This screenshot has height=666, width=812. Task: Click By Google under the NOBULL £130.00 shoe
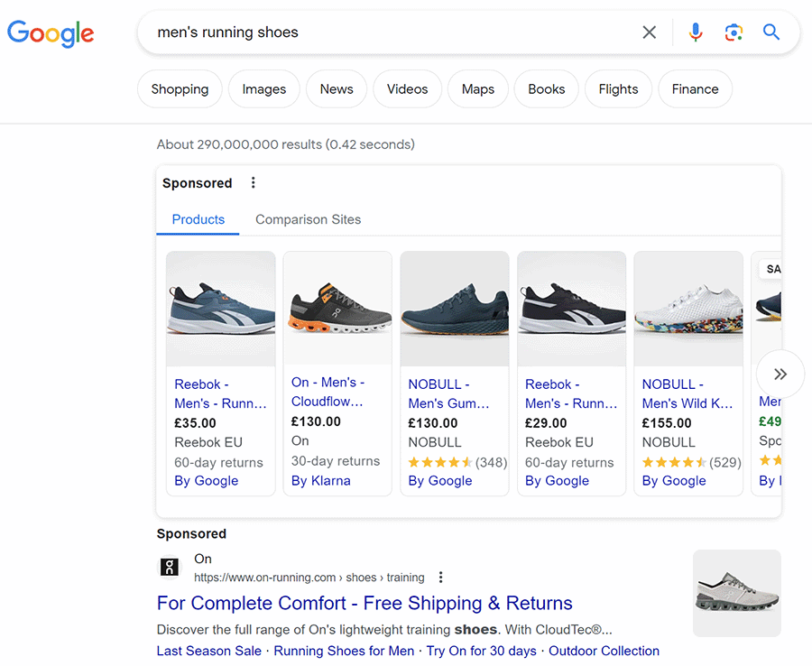tap(440, 481)
